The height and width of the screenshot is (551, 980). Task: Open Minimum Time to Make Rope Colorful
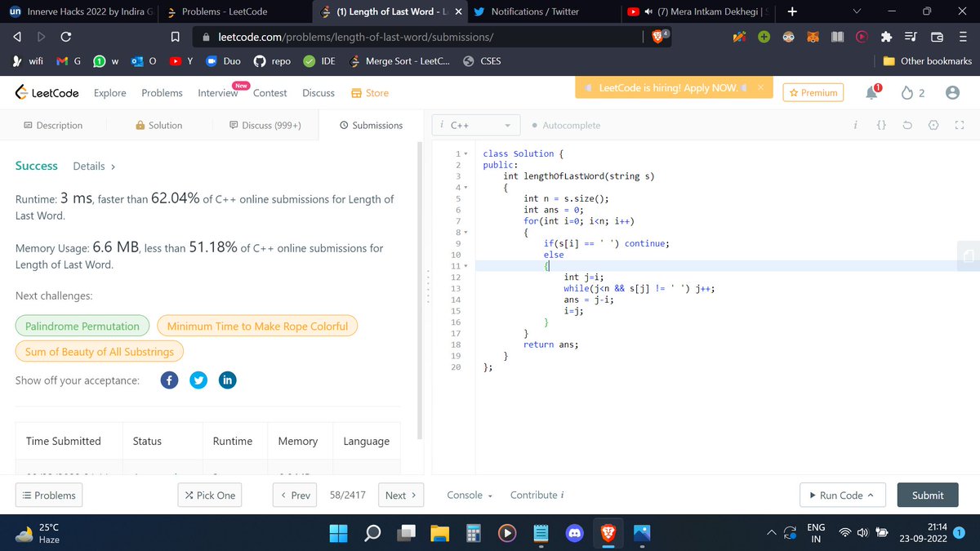[x=257, y=327]
